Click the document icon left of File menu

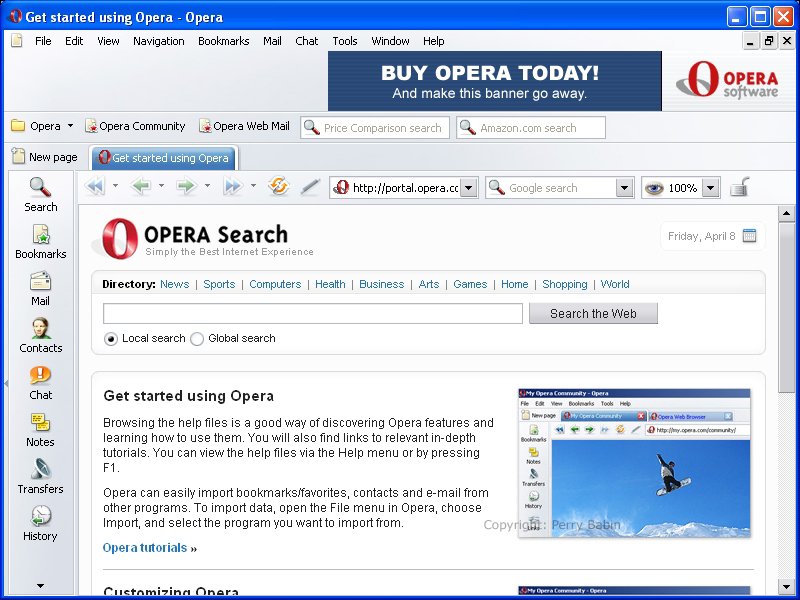[x=17, y=40]
